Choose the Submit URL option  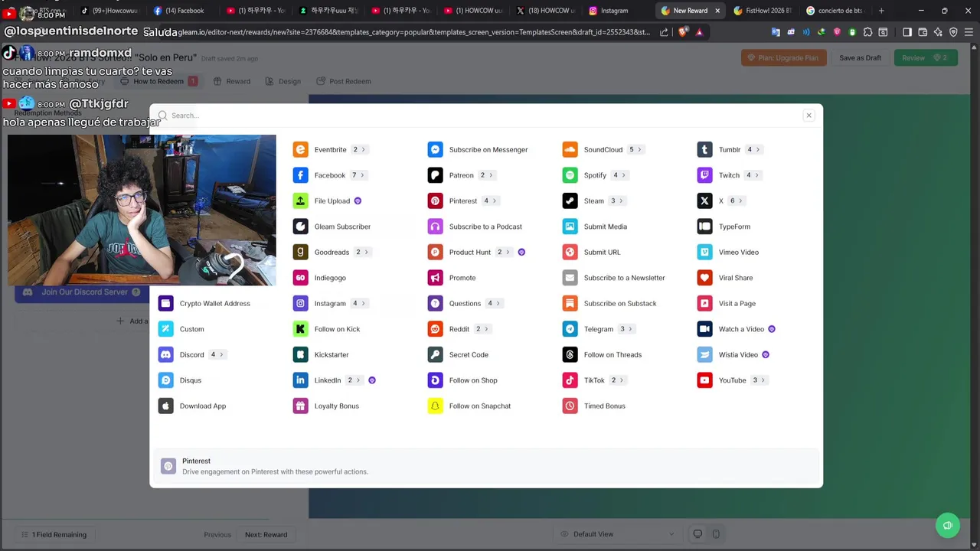[591, 253]
